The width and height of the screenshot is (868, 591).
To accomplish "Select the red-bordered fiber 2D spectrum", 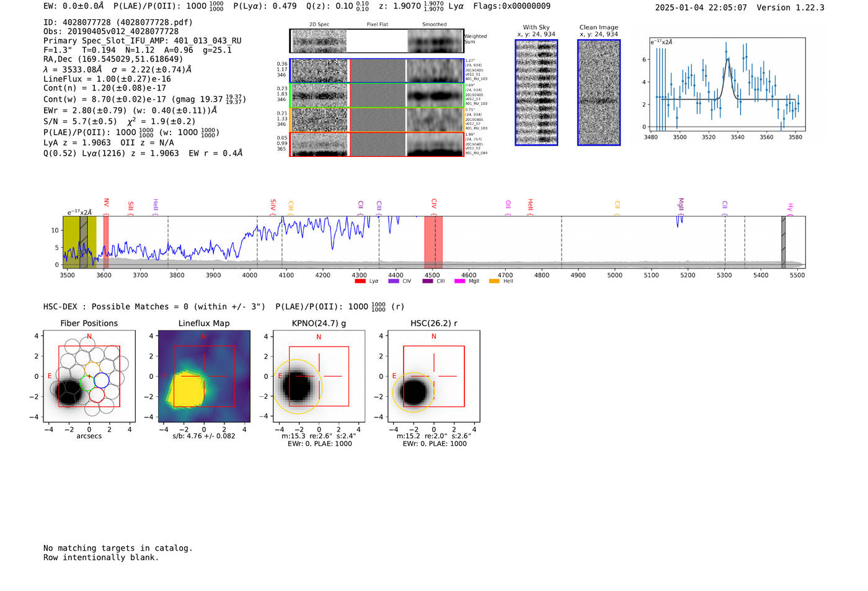I will click(x=319, y=144).
